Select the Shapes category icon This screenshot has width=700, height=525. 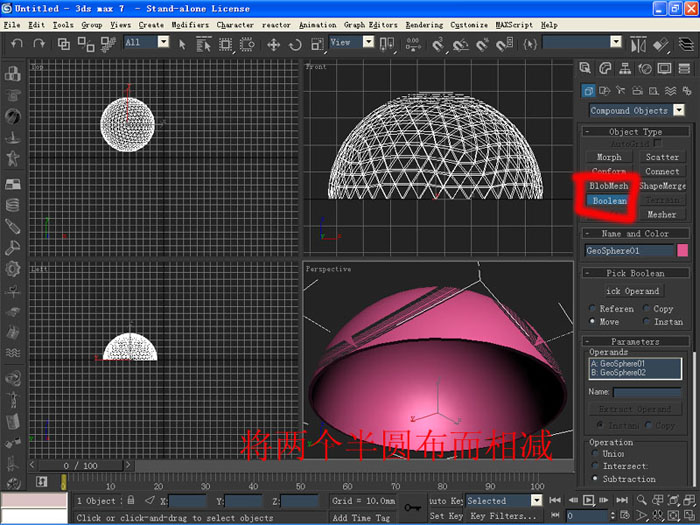pos(604,91)
